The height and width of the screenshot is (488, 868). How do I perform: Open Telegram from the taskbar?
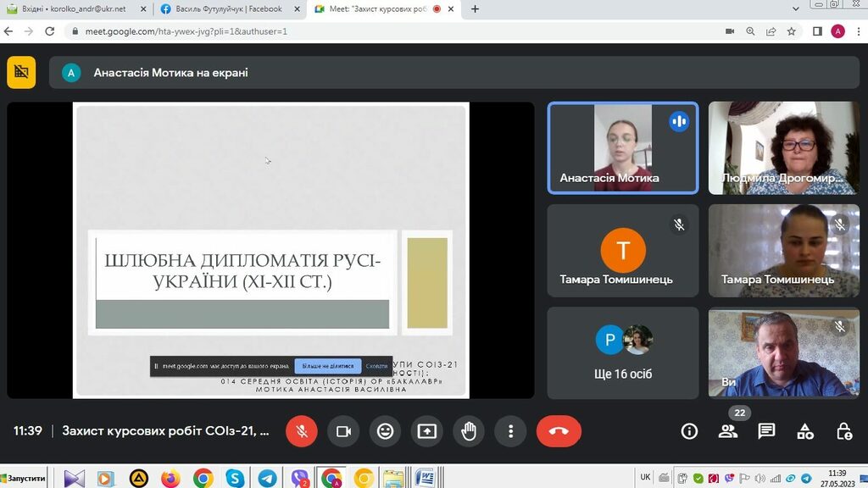pos(266,478)
